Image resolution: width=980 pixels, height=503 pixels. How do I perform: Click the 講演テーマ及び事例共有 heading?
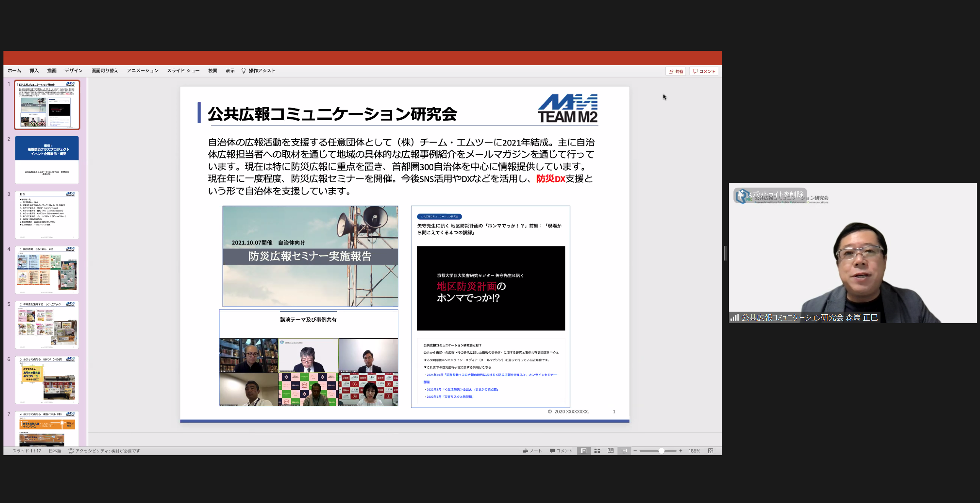coord(308,320)
